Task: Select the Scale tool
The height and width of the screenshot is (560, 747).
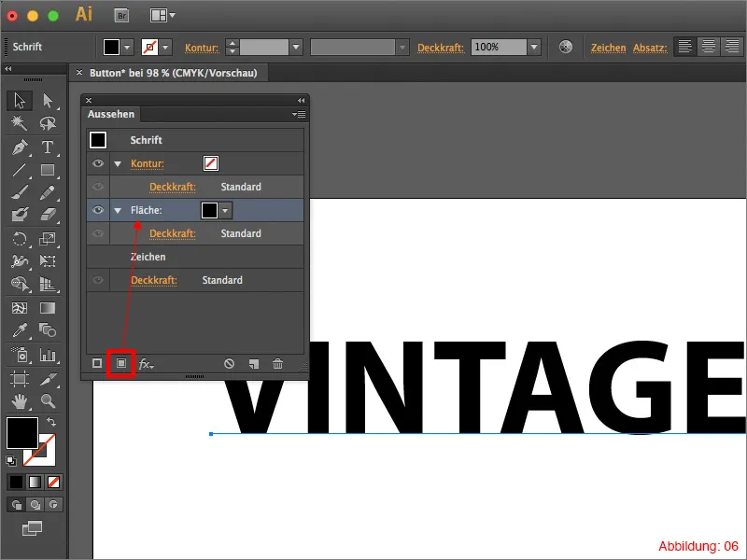Action: click(48, 238)
